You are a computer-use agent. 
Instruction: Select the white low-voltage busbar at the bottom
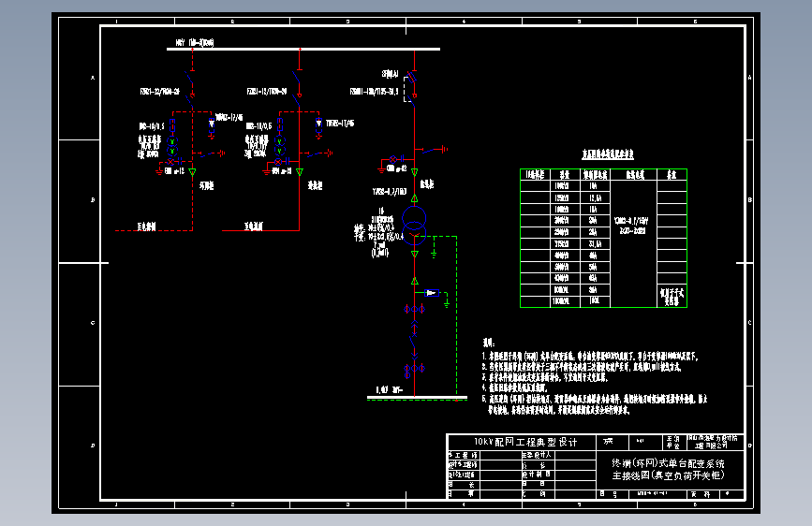click(x=417, y=398)
